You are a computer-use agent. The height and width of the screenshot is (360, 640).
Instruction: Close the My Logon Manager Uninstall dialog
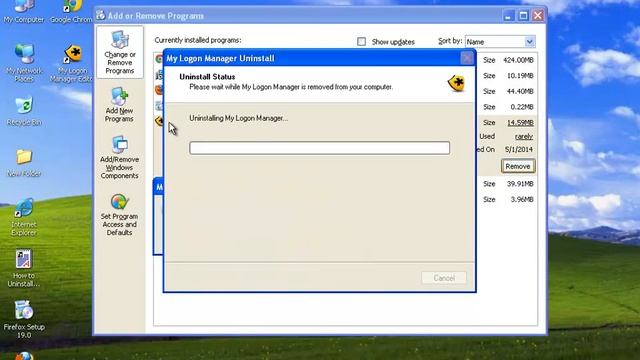(467, 58)
